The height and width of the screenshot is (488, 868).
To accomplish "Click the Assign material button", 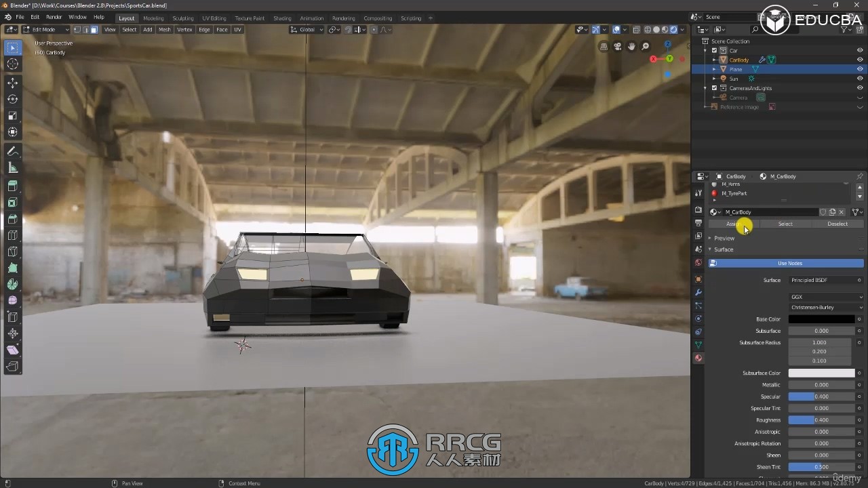I will (x=733, y=224).
